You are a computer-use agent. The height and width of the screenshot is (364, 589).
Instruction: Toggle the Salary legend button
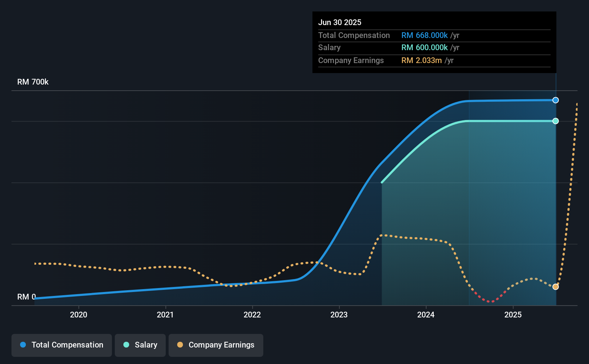click(x=140, y=345)
